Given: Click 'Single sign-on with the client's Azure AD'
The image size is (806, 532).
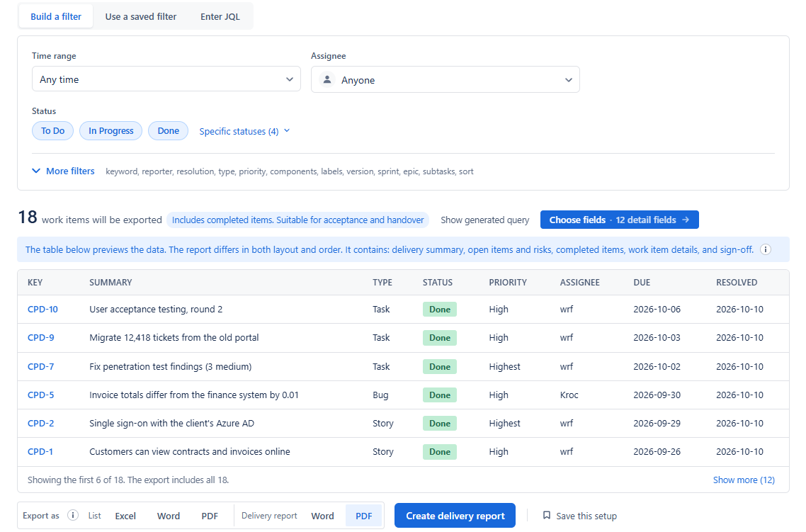Looking at the screenshot, I should pos(171,423).
